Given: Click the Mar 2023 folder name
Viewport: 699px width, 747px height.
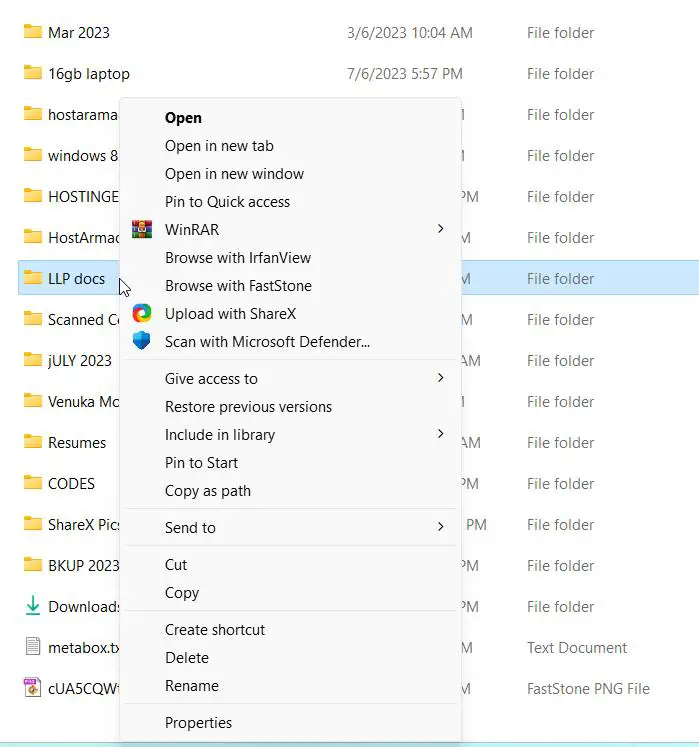Looking at the screenshot, I should (x=79, y=32).
